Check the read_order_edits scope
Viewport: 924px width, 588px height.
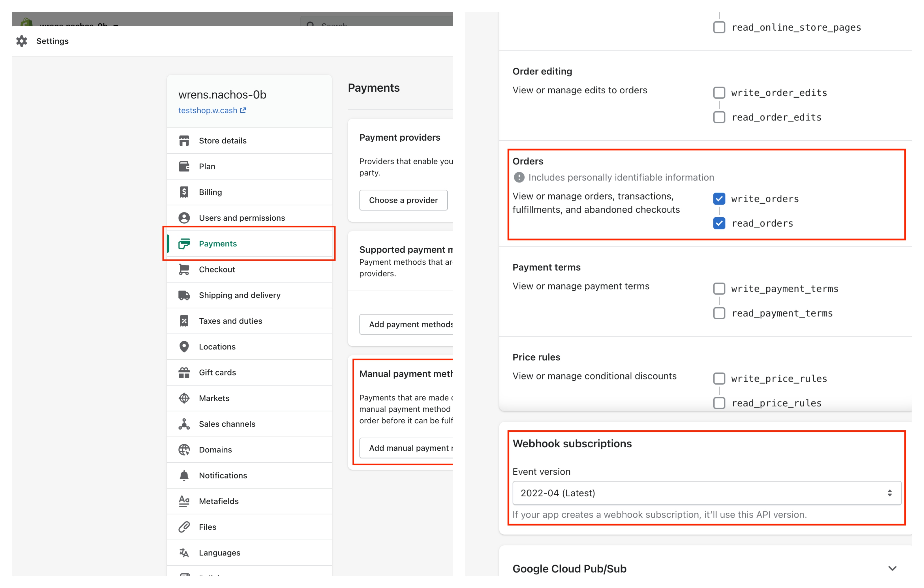pyautogui.click(x=719, y=117)
